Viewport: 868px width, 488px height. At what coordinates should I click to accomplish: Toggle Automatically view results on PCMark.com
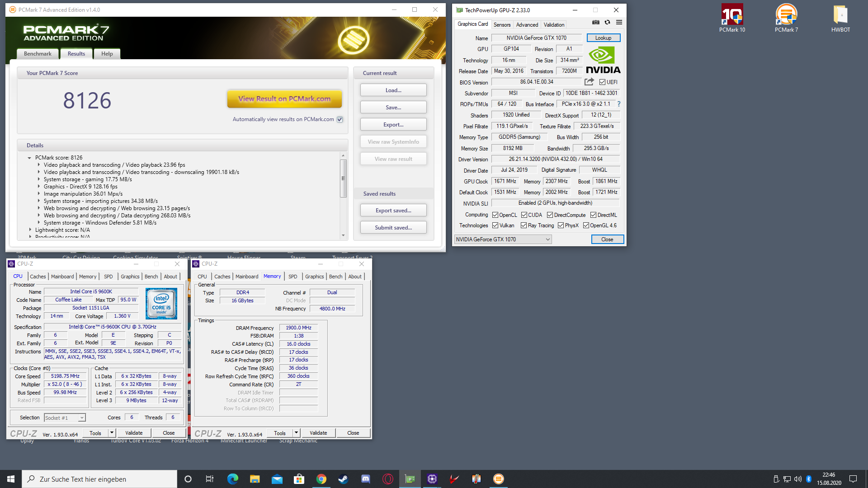pyautogui.click(x=340, y=119)
